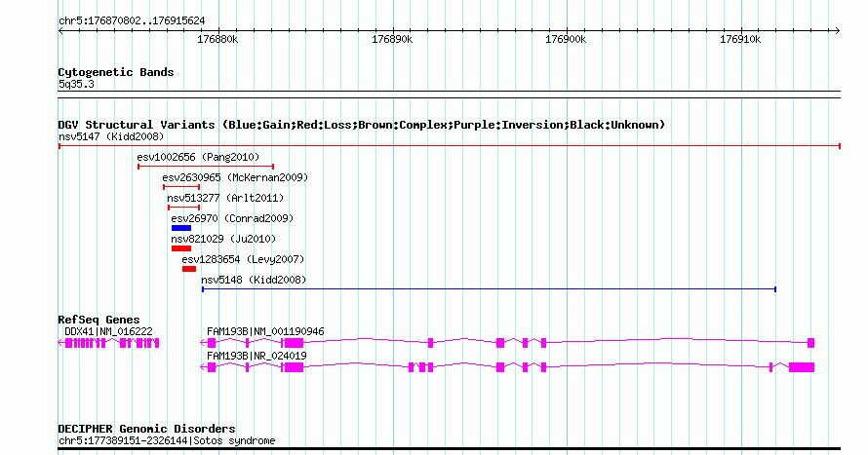This screenshot has height=455, width=868.
Task: Open the FAM193B|NM_001190946 transcript label
Action: tap(265, 331)
